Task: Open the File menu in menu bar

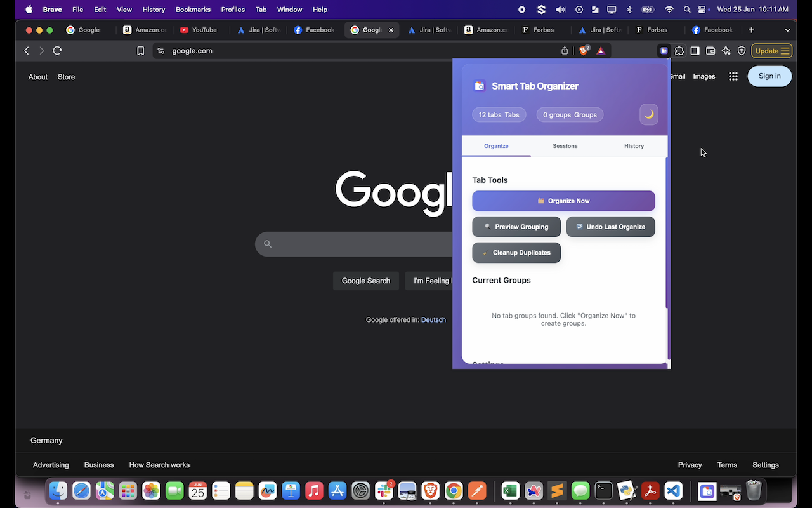Action: [x=78, y=10]
